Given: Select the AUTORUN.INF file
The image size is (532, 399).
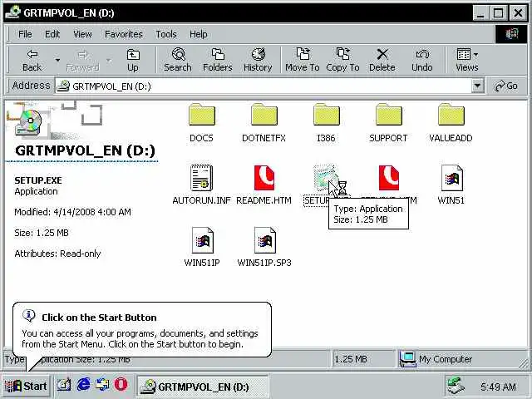Looking at the screenshot, I should point(201,185).
